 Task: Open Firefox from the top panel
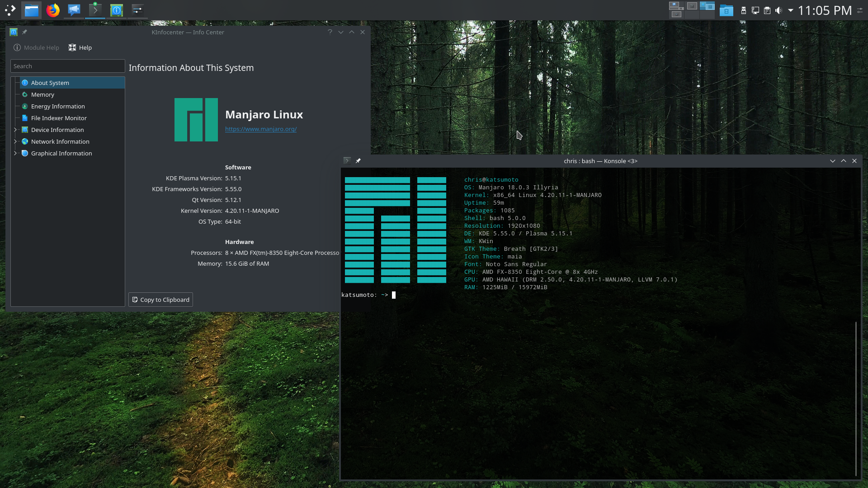point(53,10)
